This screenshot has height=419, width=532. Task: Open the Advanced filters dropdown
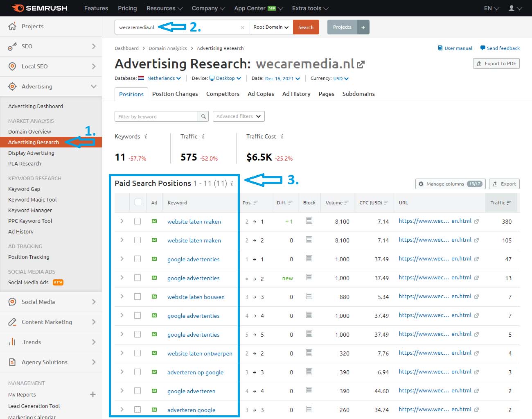[x=239, y=116]
